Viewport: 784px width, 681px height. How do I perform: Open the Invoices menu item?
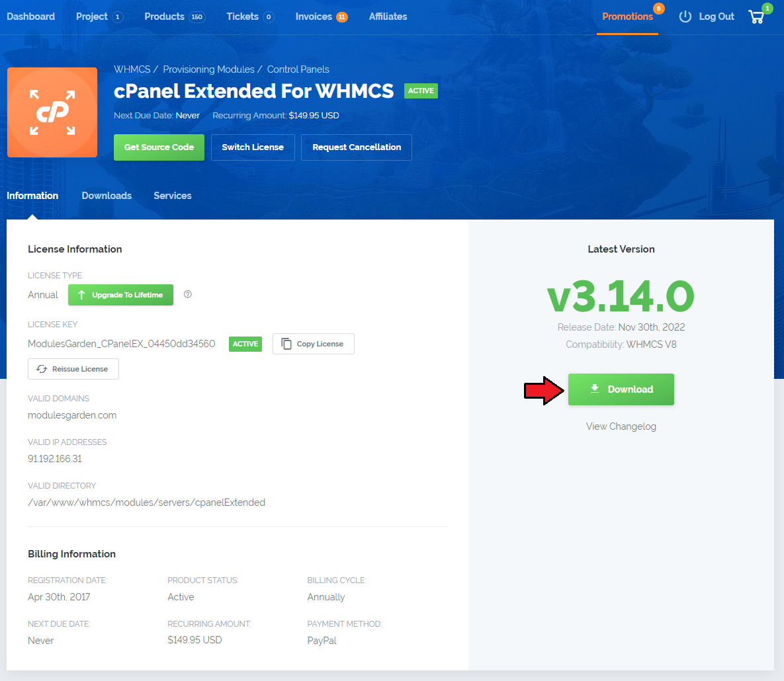pos(314,17)
